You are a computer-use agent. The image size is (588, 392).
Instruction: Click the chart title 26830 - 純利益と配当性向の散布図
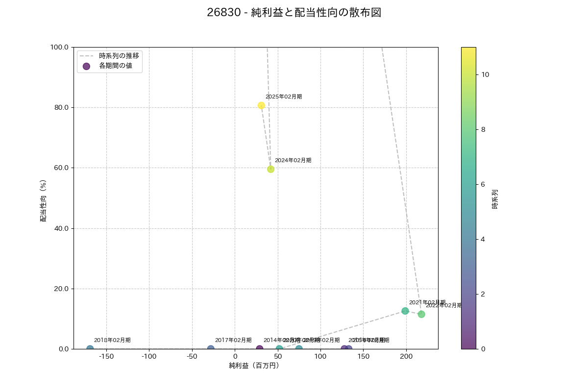[294, 13]
